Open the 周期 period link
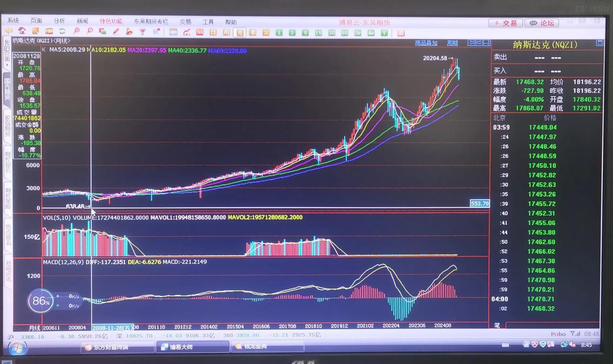Image resolution: width=613 pixels, height=364 pixels. coord(453,43)
